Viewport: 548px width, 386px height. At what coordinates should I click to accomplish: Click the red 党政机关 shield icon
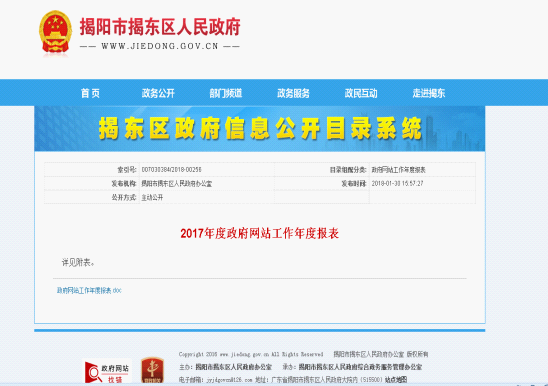152,370
